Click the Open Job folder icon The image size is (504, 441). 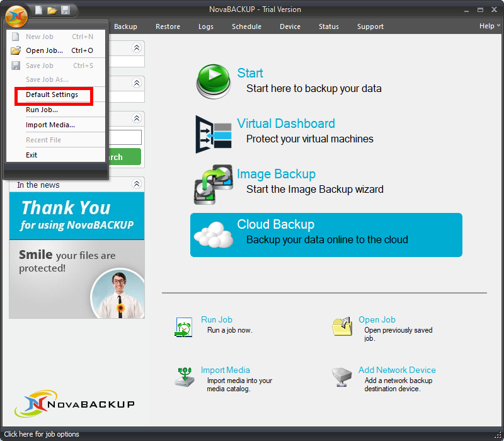341,326
